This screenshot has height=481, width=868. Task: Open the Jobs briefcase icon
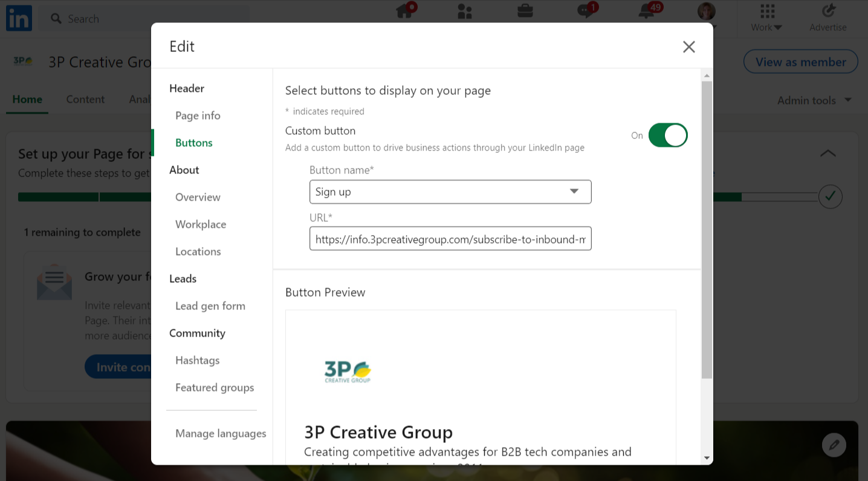525,11
